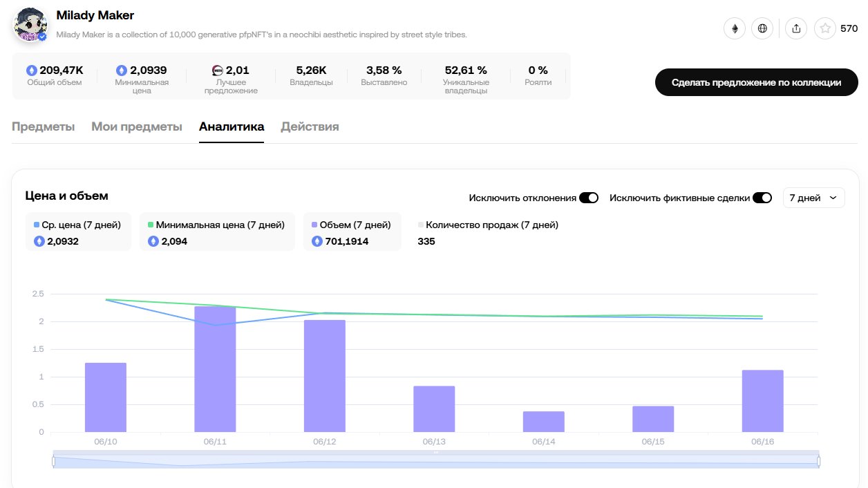Click the 06/13 date axis label
Screen dimensions: 868x488
click(434, 442)
